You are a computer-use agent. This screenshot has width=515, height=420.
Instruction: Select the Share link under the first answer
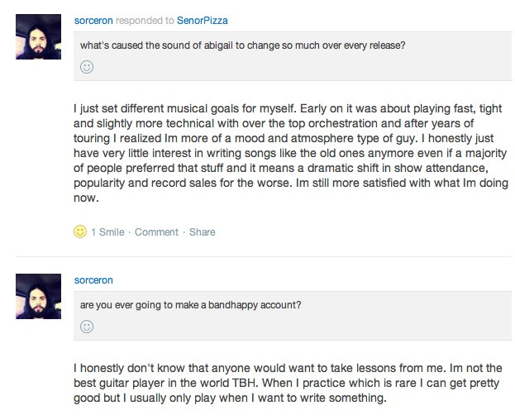(x=202, y=232)
